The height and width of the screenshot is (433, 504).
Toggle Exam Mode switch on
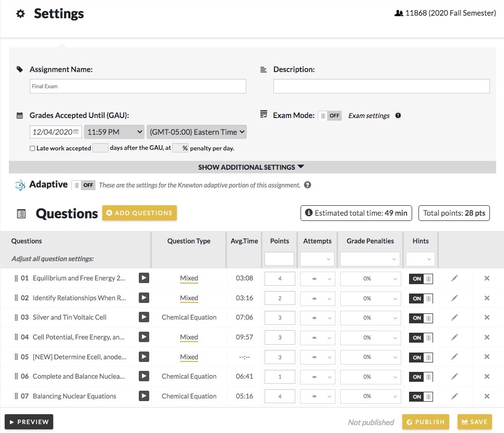[330, 116]
